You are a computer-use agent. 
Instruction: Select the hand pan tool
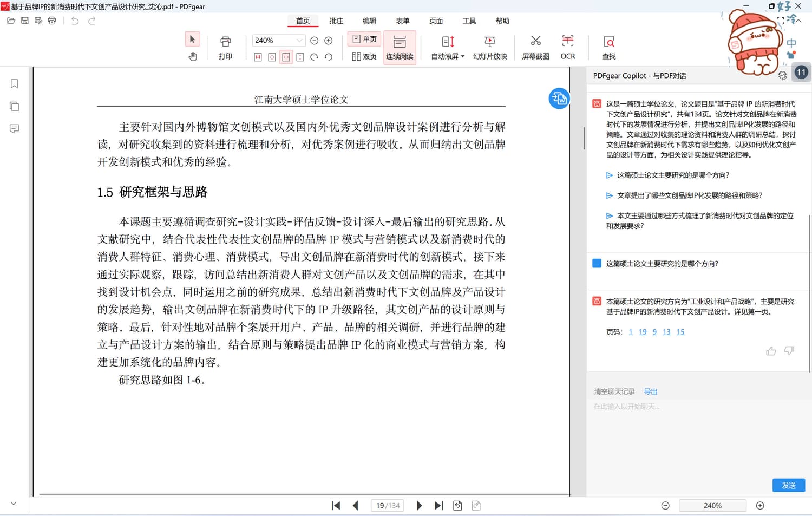tap(192, 56)
